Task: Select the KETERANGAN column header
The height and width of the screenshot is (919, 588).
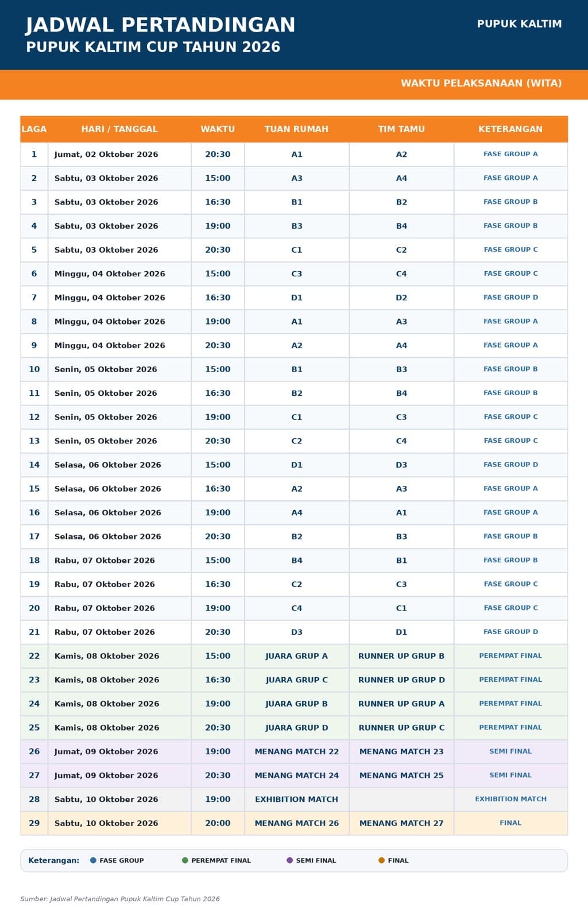Action: pos(510,129)
